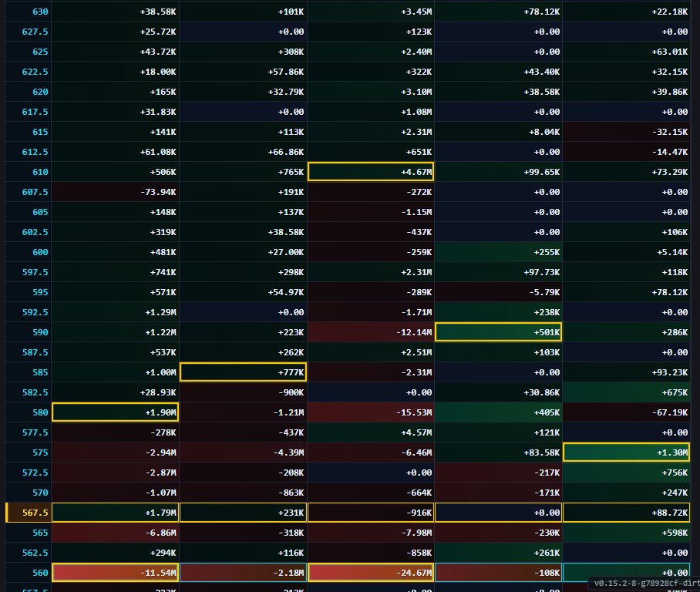Viewport: 700px width, 592px height.
Task: Click the -5.79K cell in row 595
Action: tap(498, 292)
